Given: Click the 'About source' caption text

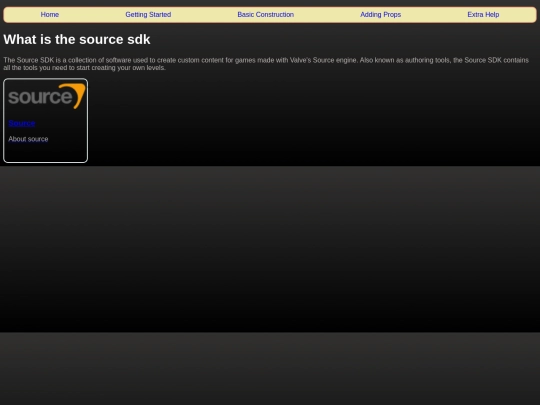Looking at the screenshot, I should click(28, 139).
